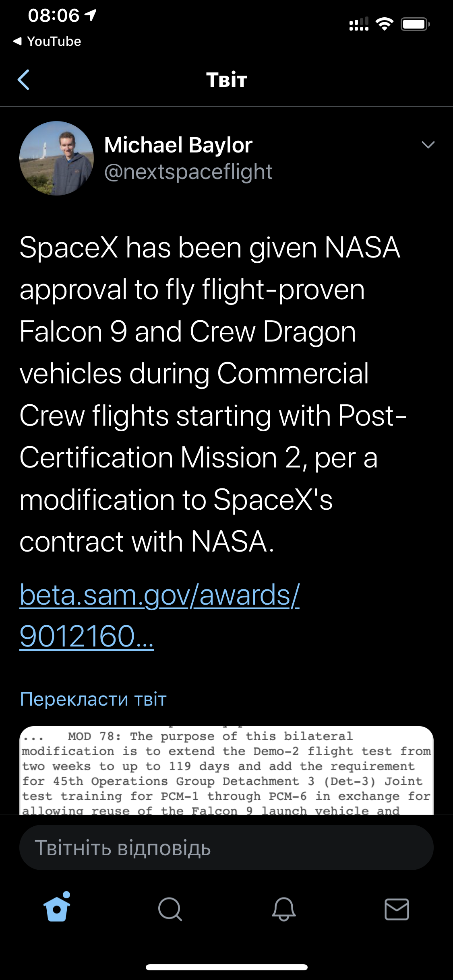
Task: Focus the Твітніть відповідь reply field
Action: tap(226, 848)
